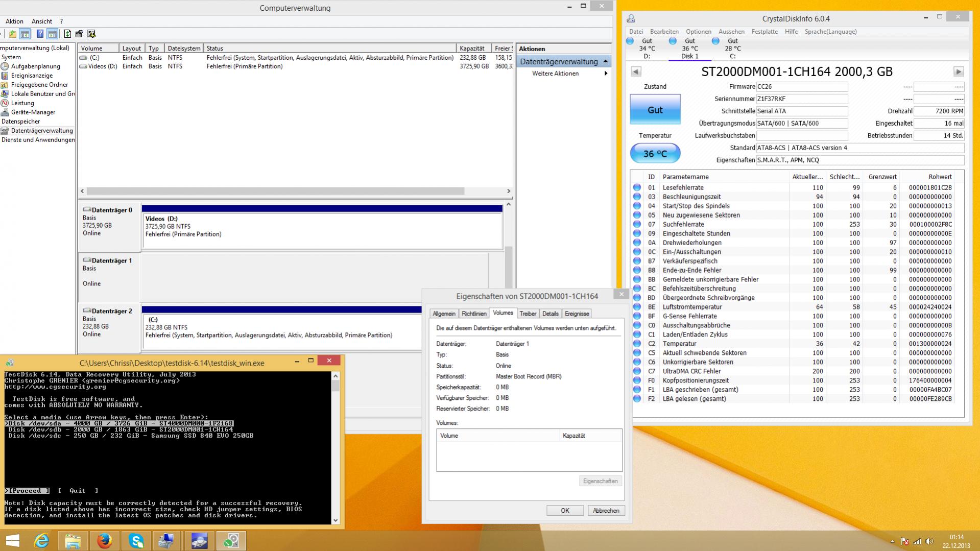Select Ereignisanzeige in the console tree
Image resolution: width=980 pixels, height=551 pixels.
32,76
